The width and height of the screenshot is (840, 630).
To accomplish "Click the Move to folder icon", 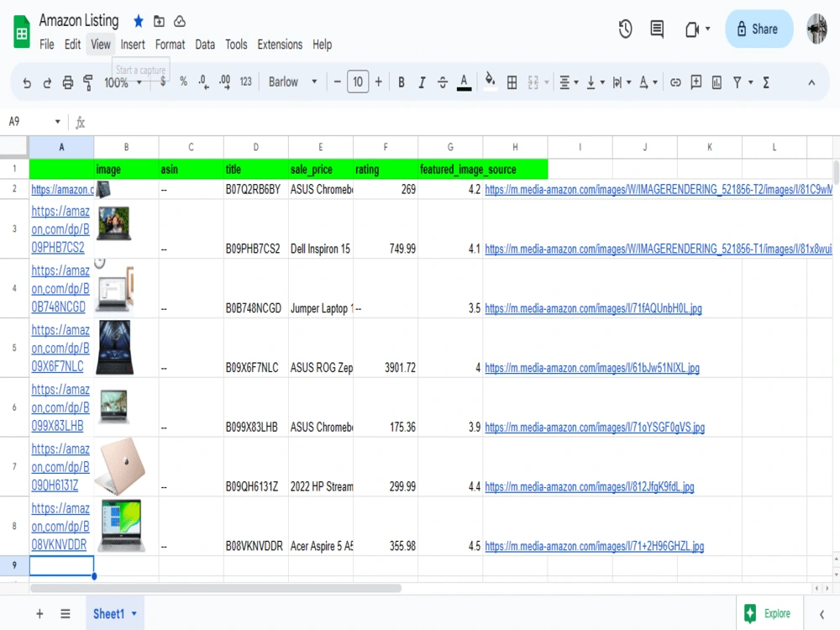I will point(159,21).
